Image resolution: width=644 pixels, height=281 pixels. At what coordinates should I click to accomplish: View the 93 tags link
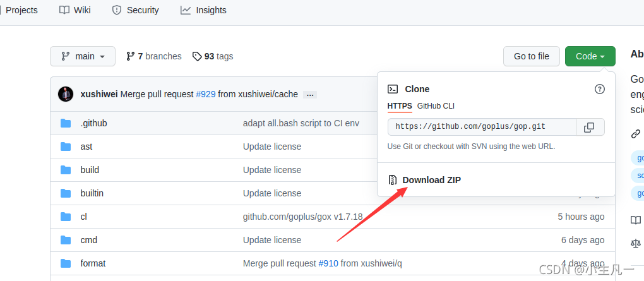point(213,56)
